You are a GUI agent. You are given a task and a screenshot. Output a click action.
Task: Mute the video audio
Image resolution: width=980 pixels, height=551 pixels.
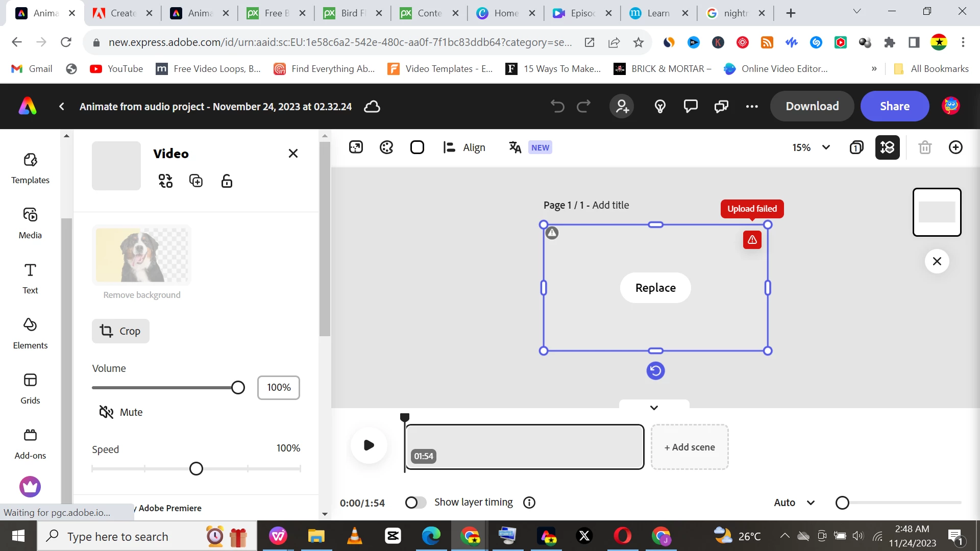pyautogui.click(x=121, y=412)
